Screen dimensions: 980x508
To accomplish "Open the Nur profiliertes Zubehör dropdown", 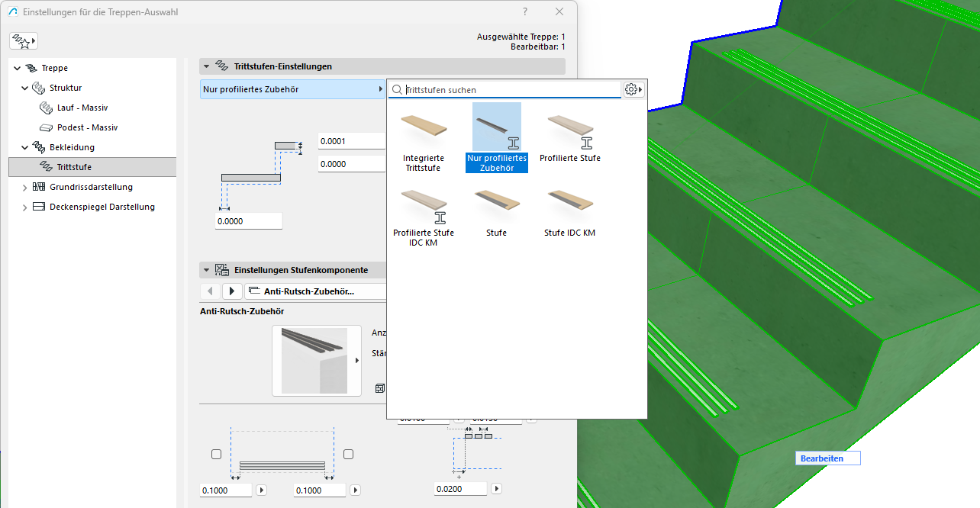I will point(292,89).
